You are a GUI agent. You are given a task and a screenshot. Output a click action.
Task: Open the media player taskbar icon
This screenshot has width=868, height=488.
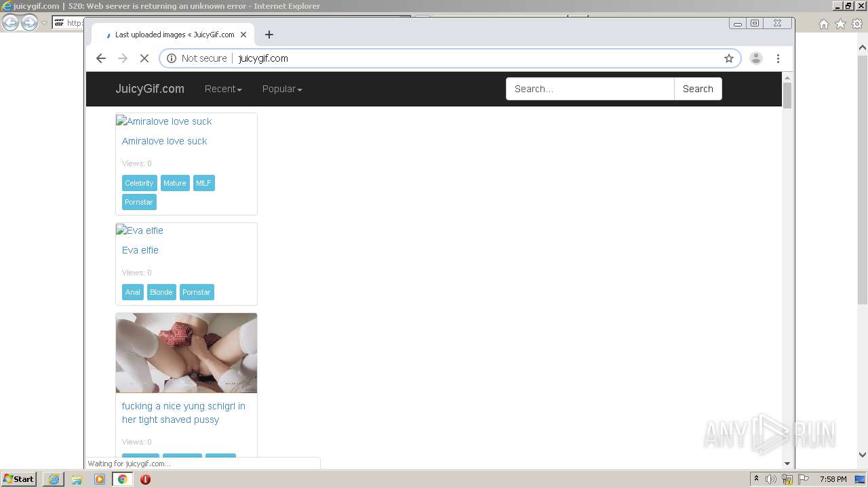(x=100, y=479)
